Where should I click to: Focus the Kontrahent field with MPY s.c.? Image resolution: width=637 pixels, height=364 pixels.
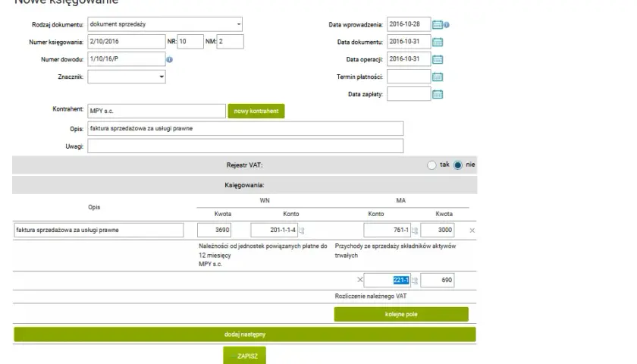coord(156,111)
